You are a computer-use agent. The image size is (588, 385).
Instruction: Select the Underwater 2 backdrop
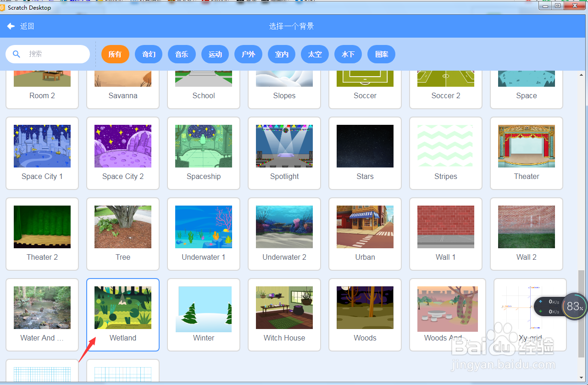click(x=284, y=234)
